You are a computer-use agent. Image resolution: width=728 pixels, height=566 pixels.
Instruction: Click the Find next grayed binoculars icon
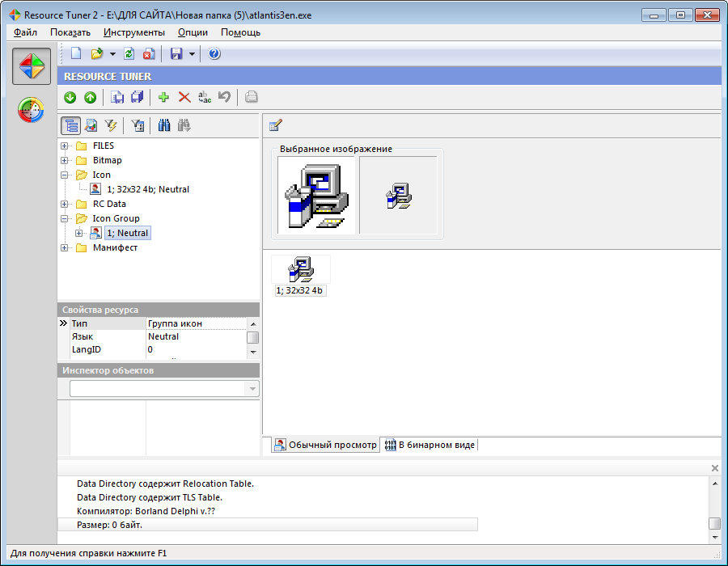coord(184,125)
